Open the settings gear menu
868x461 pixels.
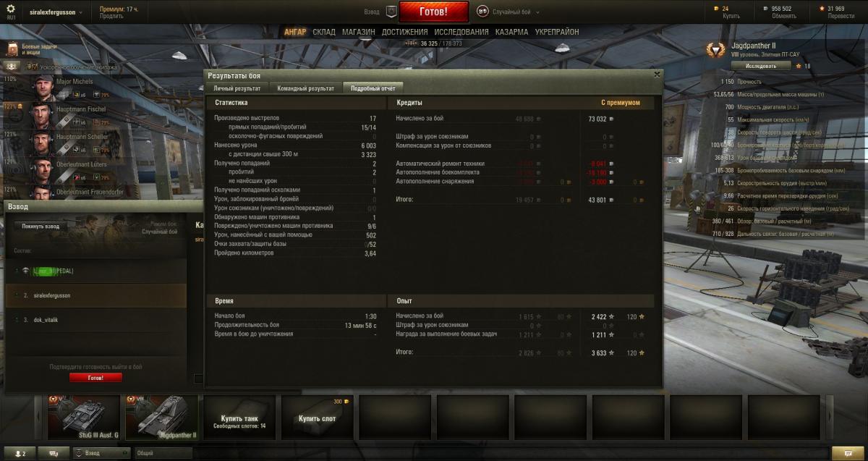pos(11,9)
